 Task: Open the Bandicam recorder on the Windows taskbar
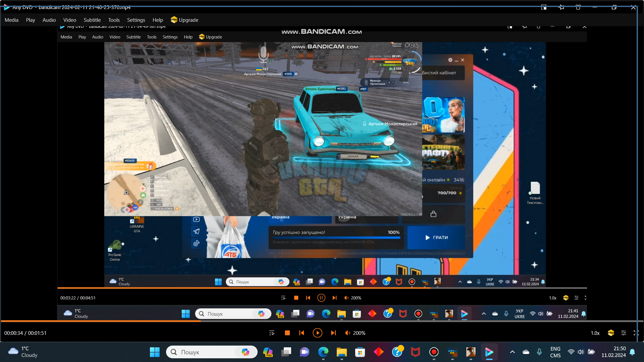point(434,352)
